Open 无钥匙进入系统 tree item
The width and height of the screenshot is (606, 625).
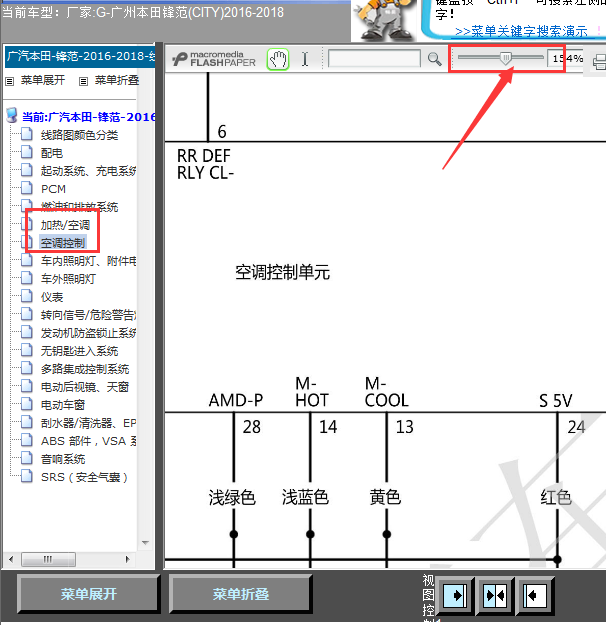[x=79, y=351]
